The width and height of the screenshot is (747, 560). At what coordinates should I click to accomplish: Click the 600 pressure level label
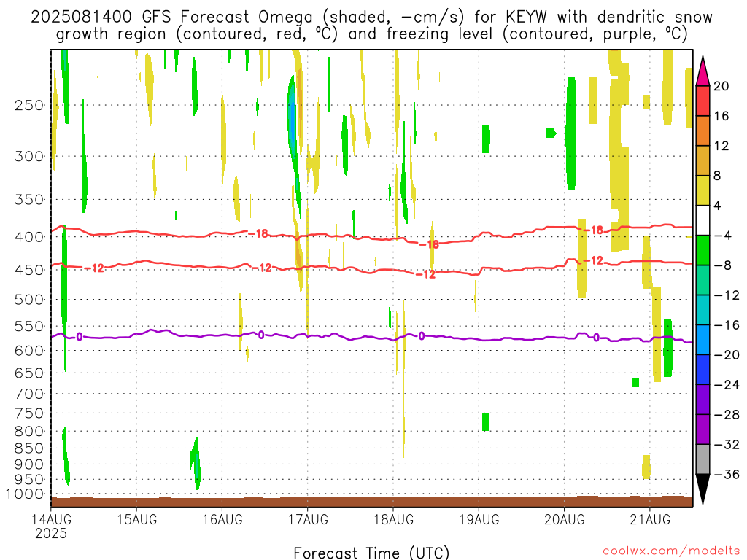coord(29,351)
